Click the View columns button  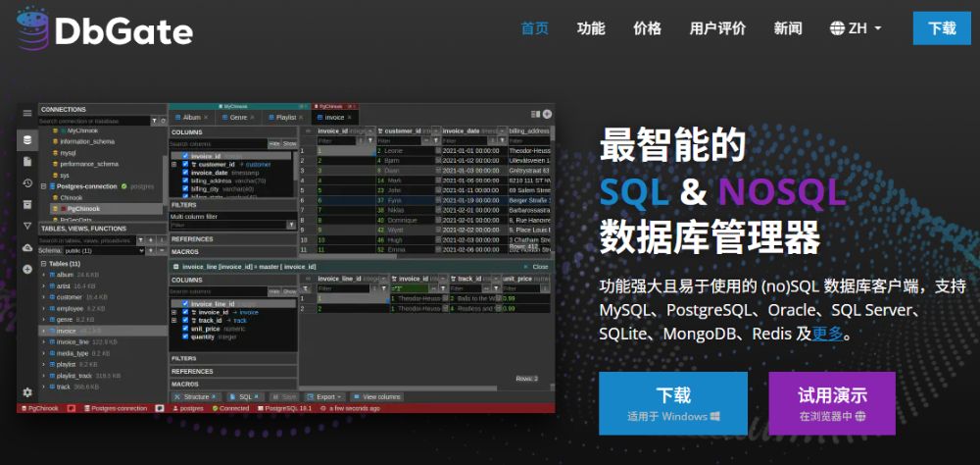tap(377, 396)
